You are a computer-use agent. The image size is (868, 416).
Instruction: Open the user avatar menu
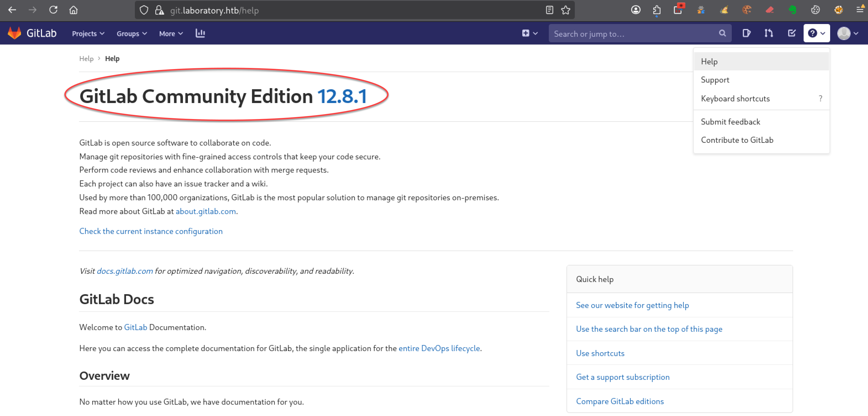[x=848, y=33]
